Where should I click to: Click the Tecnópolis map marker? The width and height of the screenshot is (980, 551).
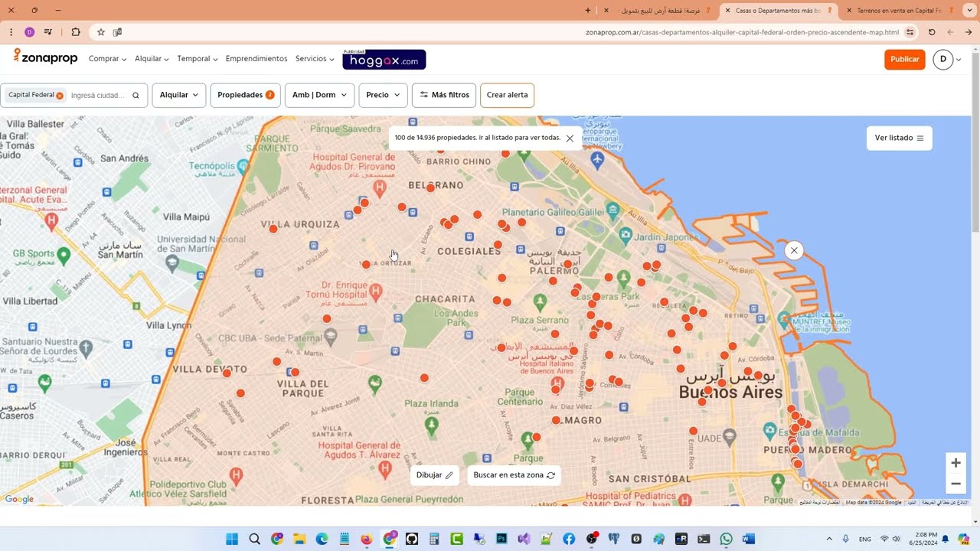point(243,165)
